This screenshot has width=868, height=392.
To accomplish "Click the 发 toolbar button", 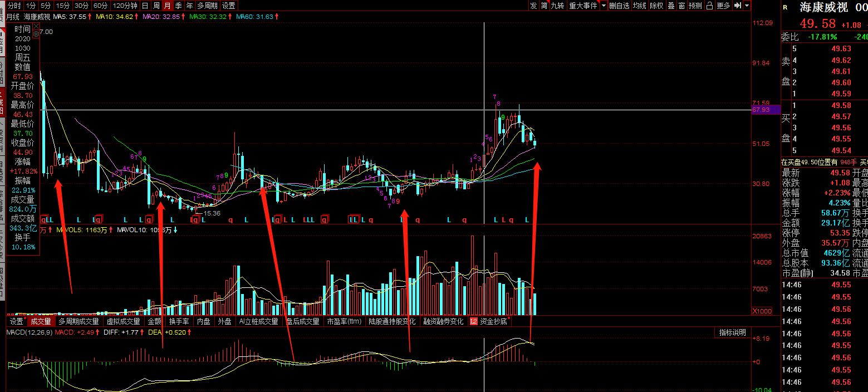I will click(x=533, y=6).
